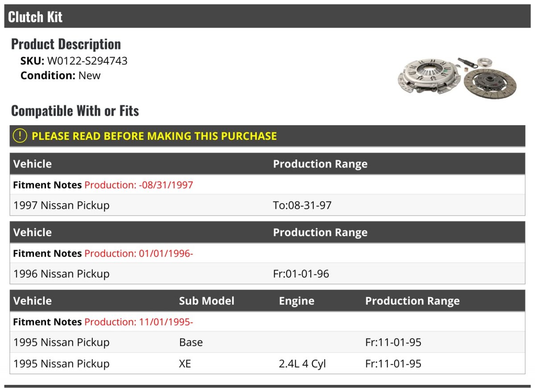Image resolution: width=535 pixels, height=392 pixels.
Task: Select the 1997 Nissan Pickup row
Action: [x=267, y=205]
